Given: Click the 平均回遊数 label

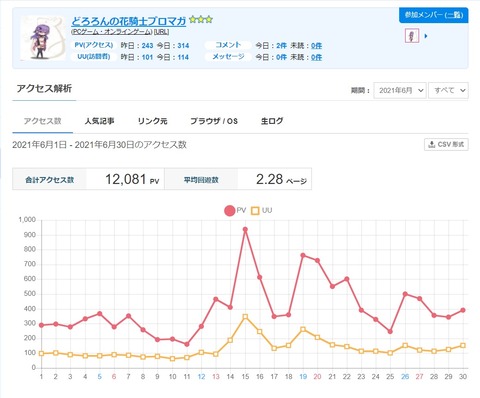Looking at the screenshot, I should point(201,180).
